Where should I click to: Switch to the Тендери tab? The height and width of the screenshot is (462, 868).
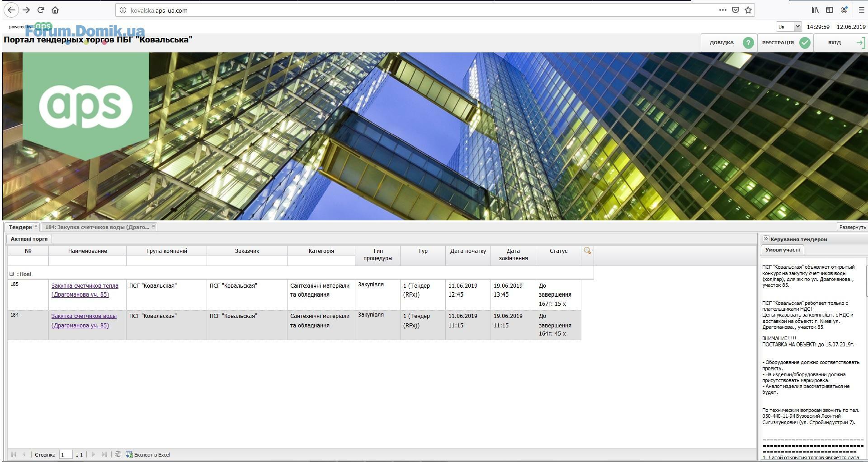20,227
